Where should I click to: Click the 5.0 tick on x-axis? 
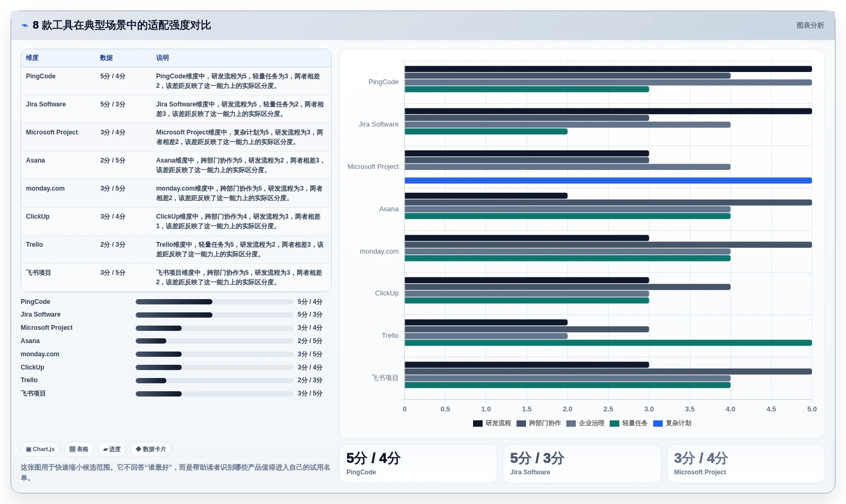point(812,409)
